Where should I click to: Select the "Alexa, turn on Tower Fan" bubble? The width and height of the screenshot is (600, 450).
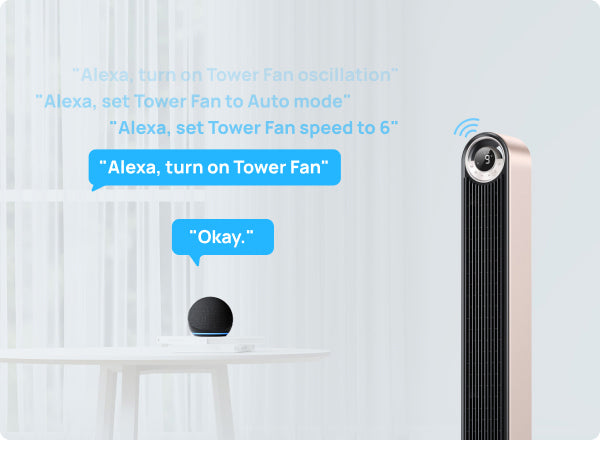214,168
